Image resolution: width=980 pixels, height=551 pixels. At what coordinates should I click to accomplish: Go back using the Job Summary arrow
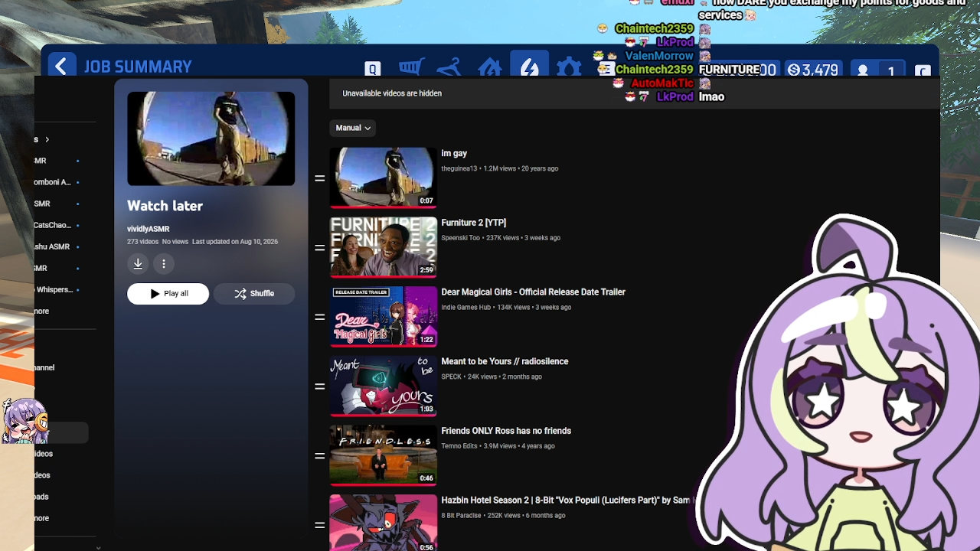pos(61,67)
